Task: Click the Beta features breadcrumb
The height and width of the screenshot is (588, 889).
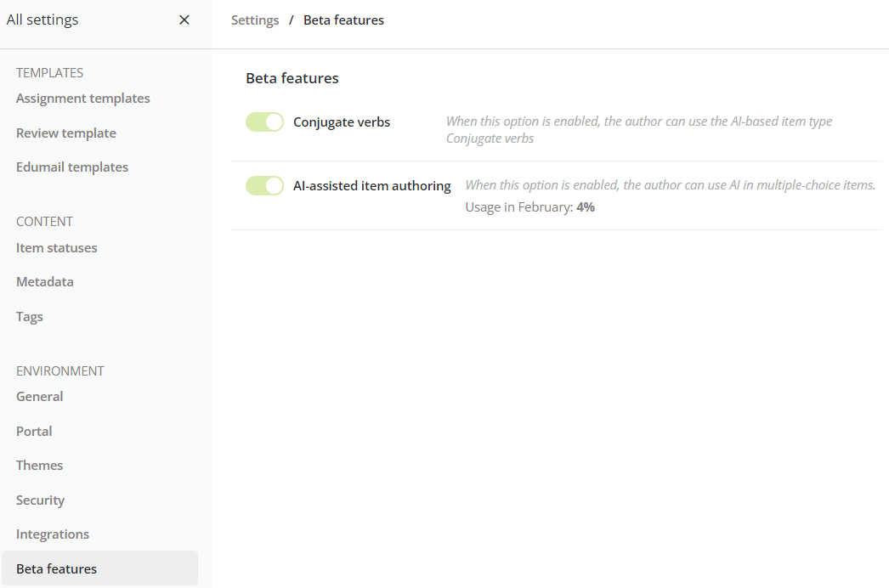Action: [x=343, y=20]
